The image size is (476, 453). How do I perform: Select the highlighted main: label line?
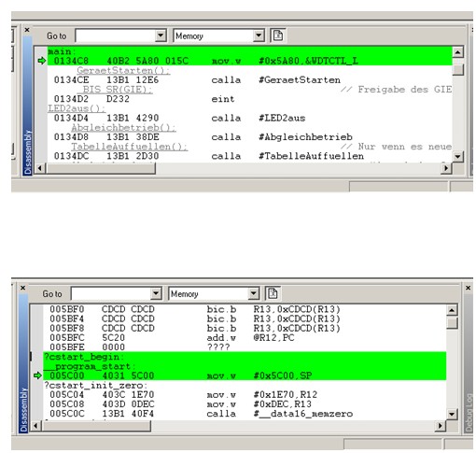tap(249, 51)
